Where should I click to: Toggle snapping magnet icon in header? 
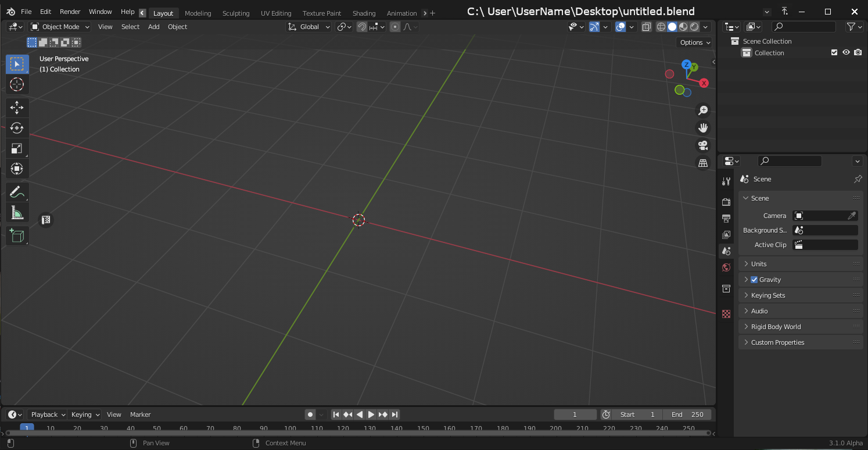click(x=362, y=27)
